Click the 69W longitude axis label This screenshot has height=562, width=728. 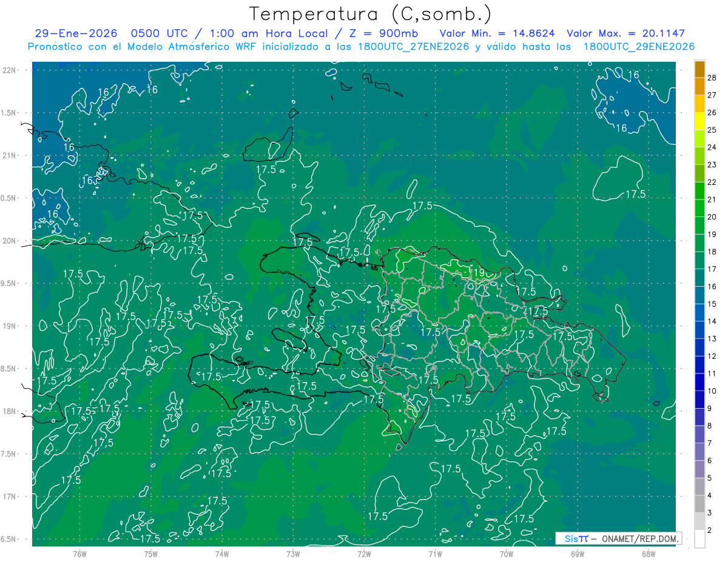(578, 554)
